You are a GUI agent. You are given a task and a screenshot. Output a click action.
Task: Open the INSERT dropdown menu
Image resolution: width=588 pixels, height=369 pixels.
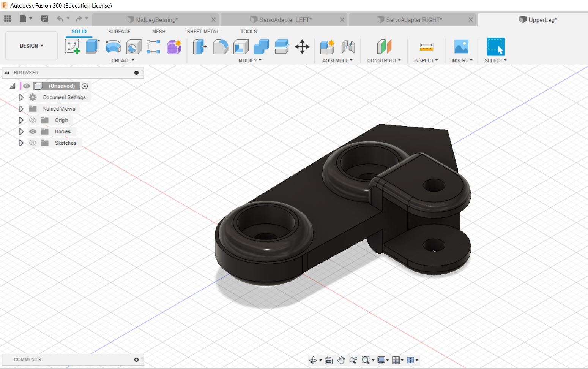coord(462,60)
